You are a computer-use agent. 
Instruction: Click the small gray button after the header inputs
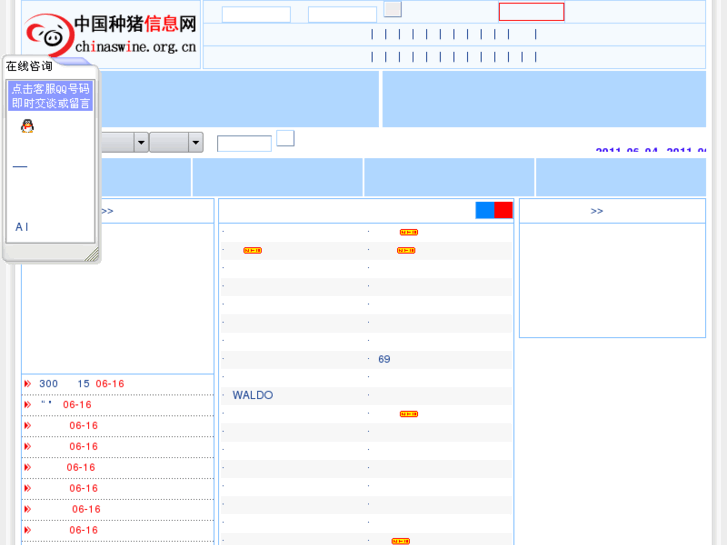pyautogui.click(x=393, y=9)
